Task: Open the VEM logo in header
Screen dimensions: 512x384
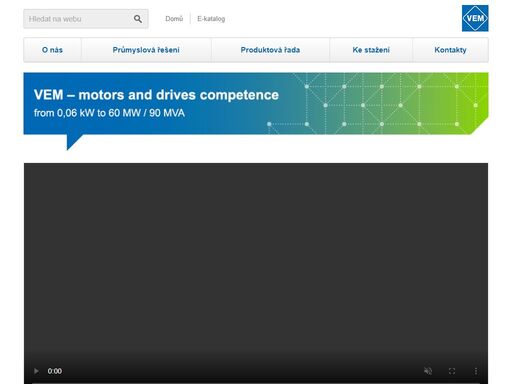Action: tap(475, 18)
